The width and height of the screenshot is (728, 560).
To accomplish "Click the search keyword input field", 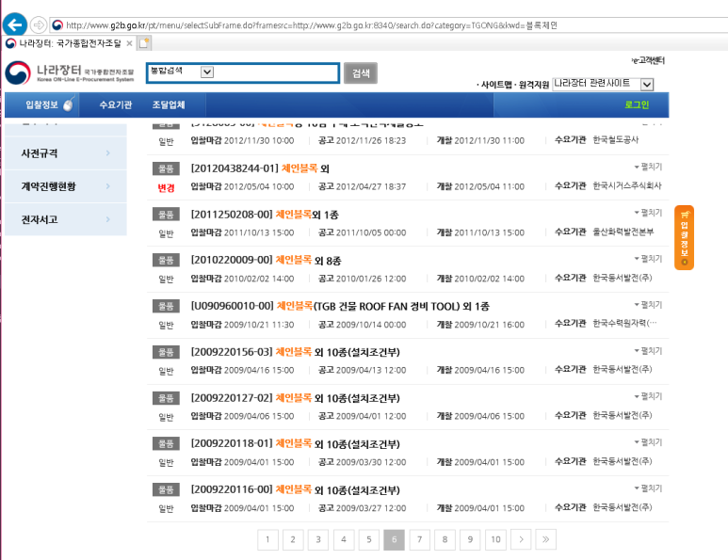I will coord(275,72).
